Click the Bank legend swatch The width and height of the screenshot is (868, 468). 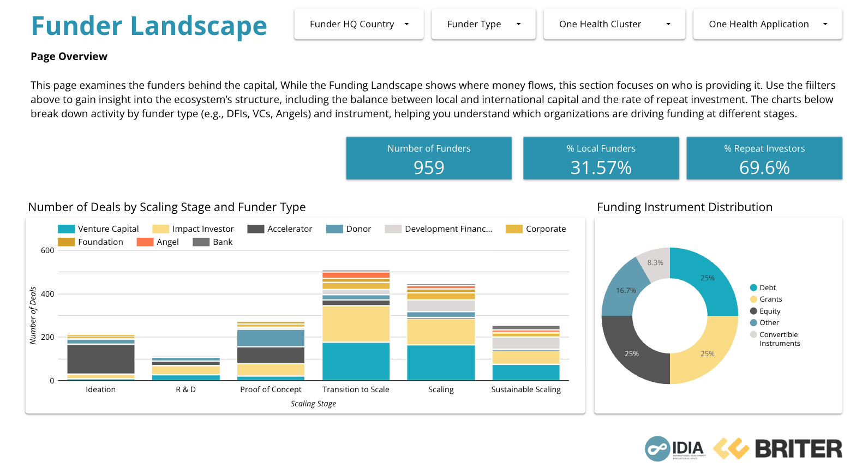[201, 242]
